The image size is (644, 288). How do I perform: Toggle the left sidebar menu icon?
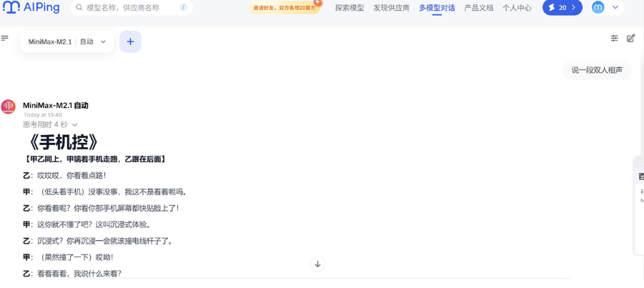[x=5, y=39]
